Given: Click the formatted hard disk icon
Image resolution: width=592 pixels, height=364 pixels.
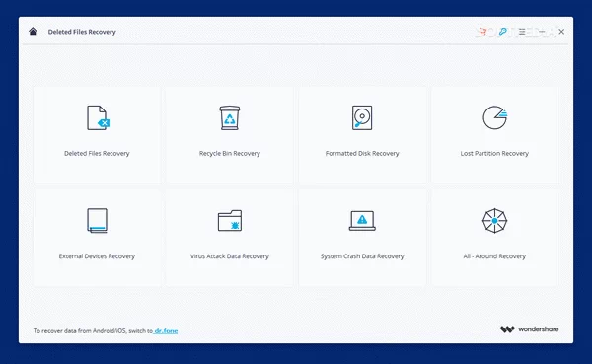Looking at the screenshot, I should 362,117.
